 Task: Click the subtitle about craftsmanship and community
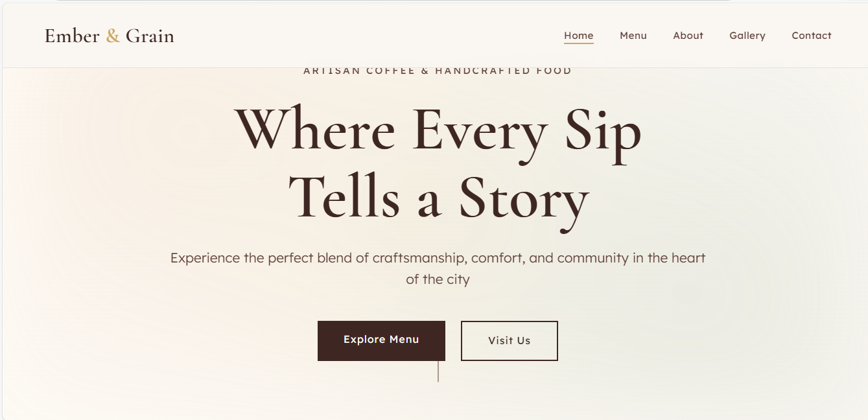pos(438,268)
